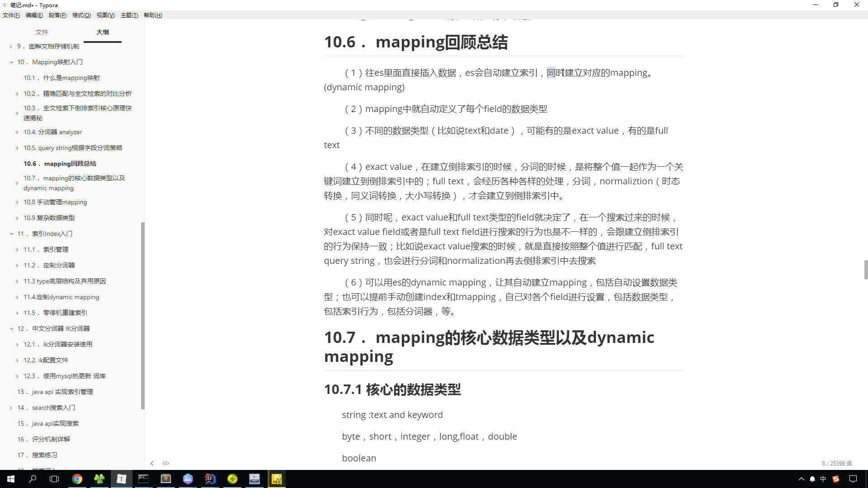This screenshot has width=868, height=488.
Task: Switch to the 文件 tab in the sidebar
Action: [x=42, y=32]
